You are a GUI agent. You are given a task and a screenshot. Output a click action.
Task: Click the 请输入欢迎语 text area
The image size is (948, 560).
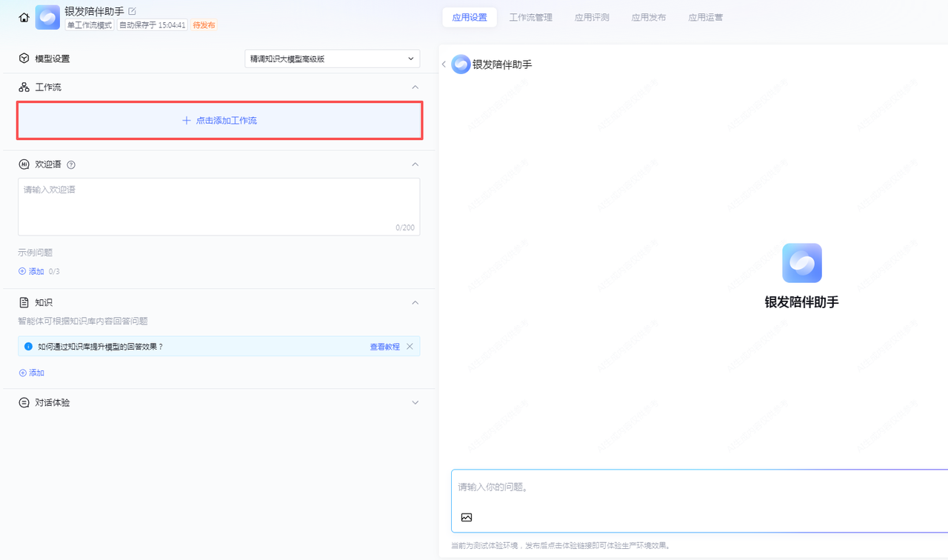click(218, 206)
